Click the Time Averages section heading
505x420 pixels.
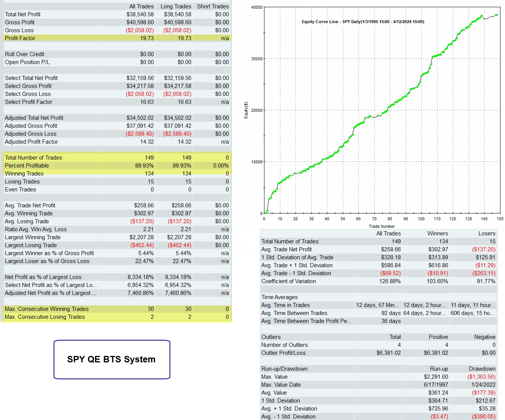pyautogui.click(x=280, y=297)
